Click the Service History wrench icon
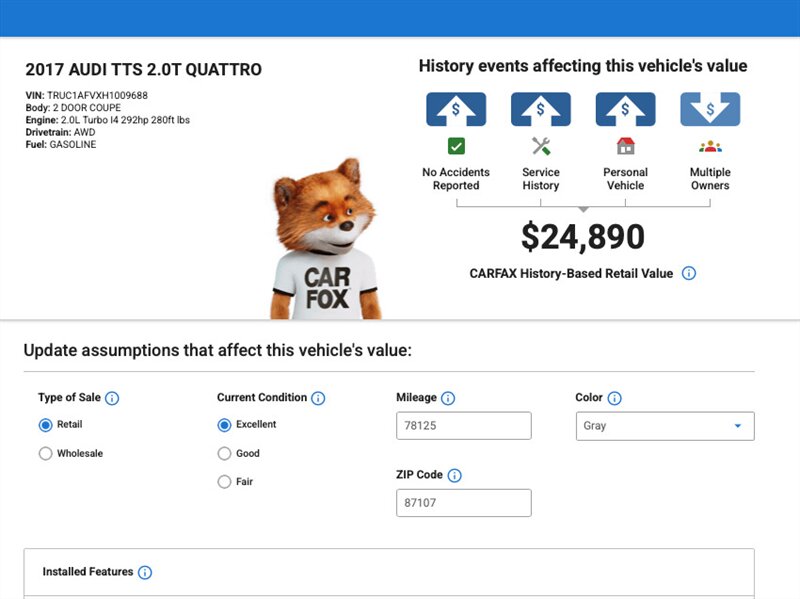The width and height of the screenshot is (800, 599). pyautogui.click(x=541, y=146)
